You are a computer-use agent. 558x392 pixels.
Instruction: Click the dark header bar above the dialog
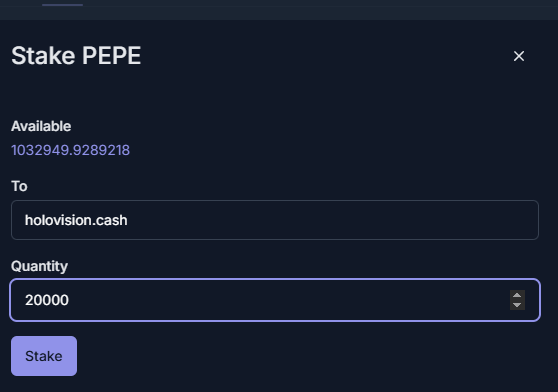pyautogui.click(x=279, y=10)
